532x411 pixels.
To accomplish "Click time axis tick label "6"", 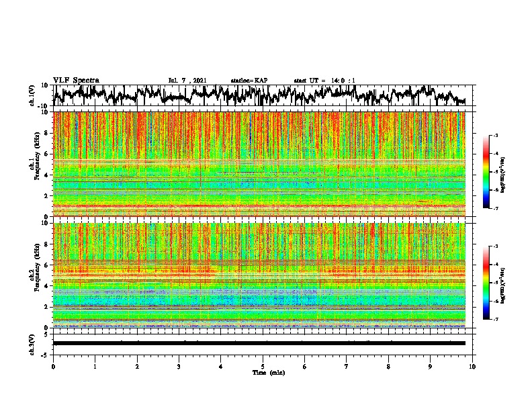I will click(305, 367).
